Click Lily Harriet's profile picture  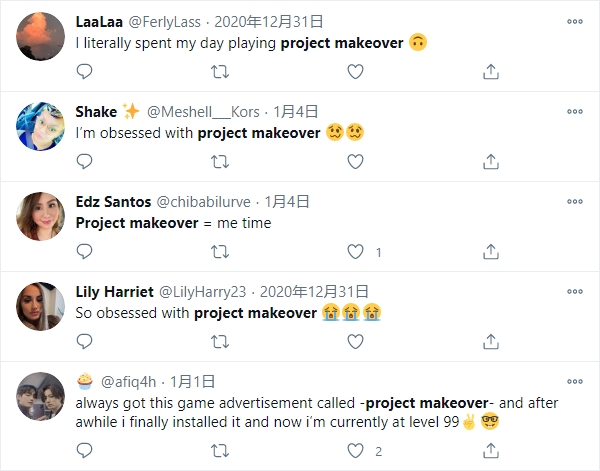(x=42, y=306)
